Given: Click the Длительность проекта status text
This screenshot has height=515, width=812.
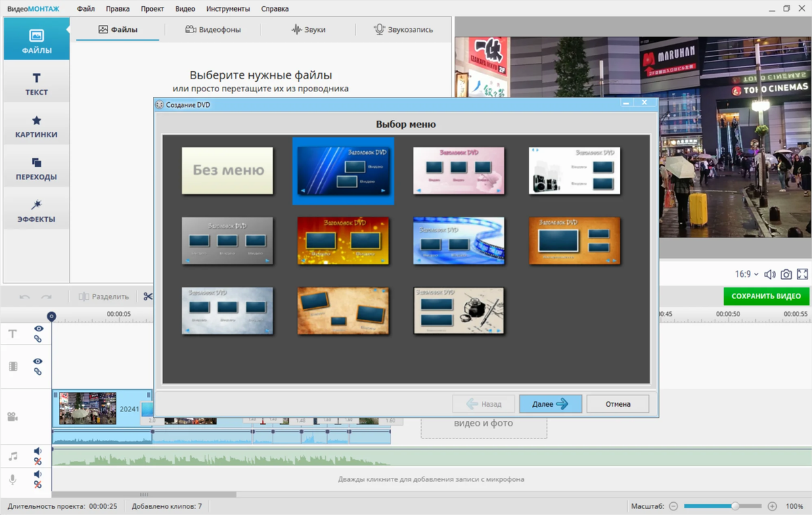Looking at the screenshot, I should (x=63, y=506).
